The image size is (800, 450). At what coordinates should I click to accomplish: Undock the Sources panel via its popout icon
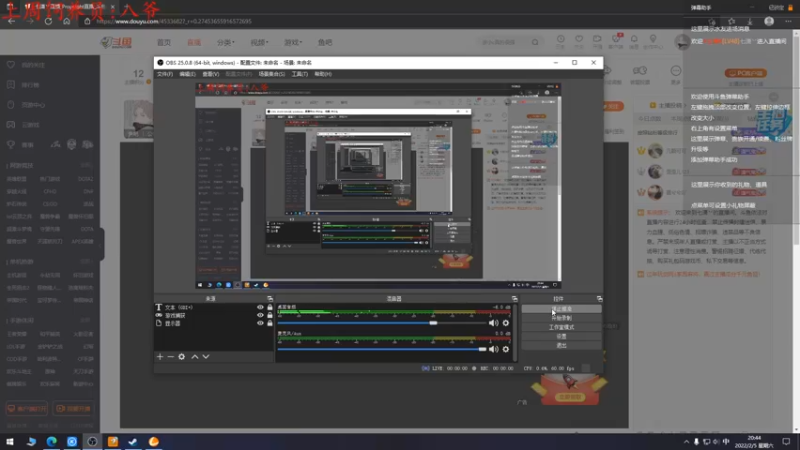270,298
